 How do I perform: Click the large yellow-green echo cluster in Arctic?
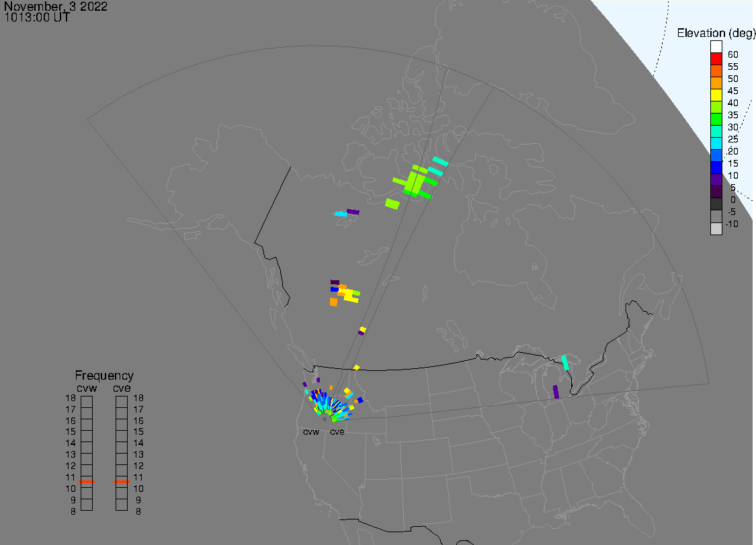[x=414, y=182]
